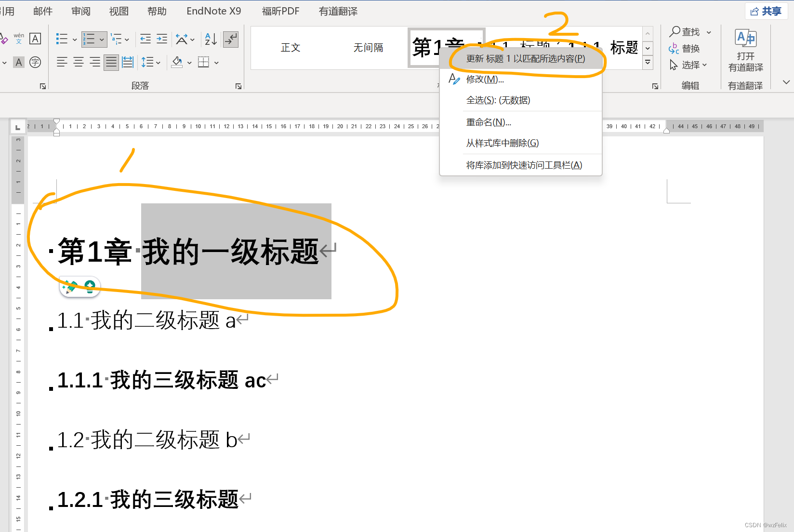Collapse the ribbon with the chevron
794x532 pixels.
[786, 82]
